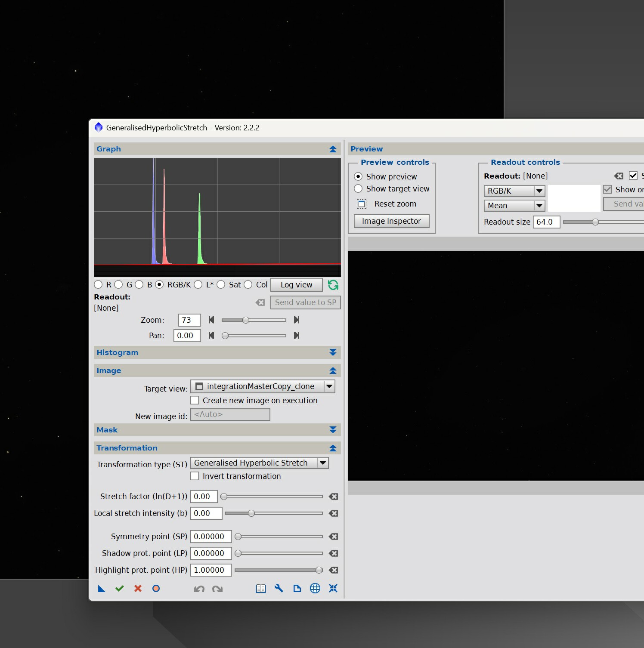Image resolution: width=644 pixels, height=648 pixels.
Task: Collapse the Transformation section
Action: (x=333, y=448)
